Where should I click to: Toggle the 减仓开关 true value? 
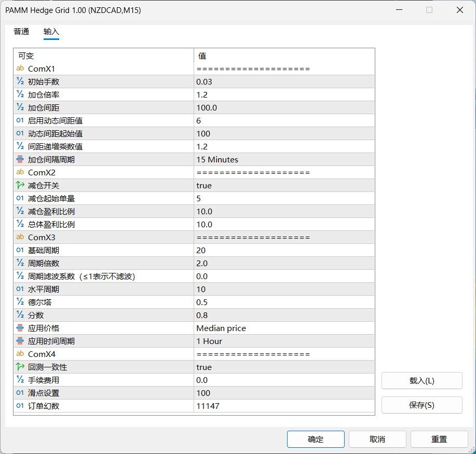click(284, 185)
